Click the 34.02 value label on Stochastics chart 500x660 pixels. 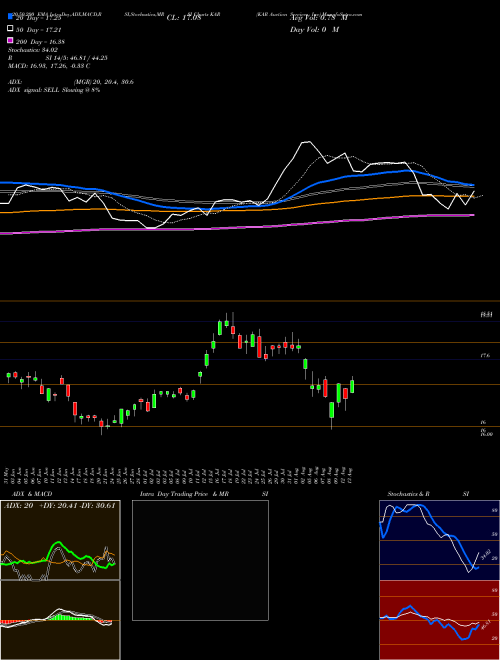pyautogui.click(x=485, y=554)
